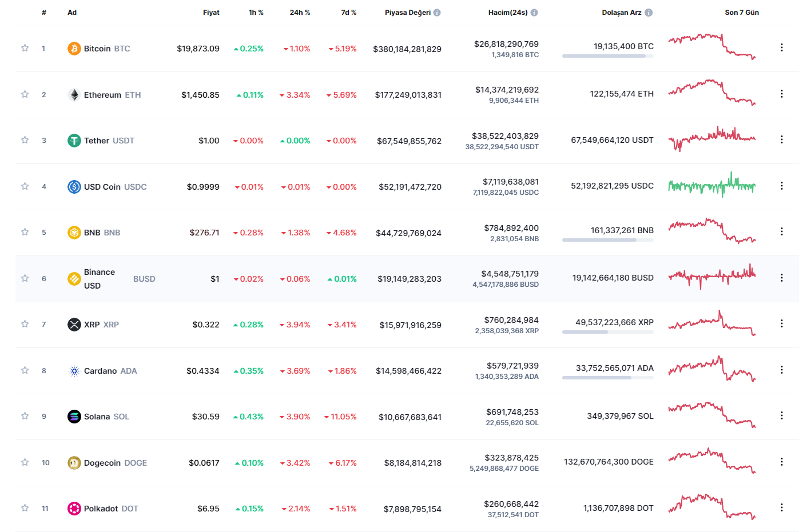This screenshot has height=532, width=803.
Task: Open three-dot menu for Ethereum row
Action: [781, 94]
